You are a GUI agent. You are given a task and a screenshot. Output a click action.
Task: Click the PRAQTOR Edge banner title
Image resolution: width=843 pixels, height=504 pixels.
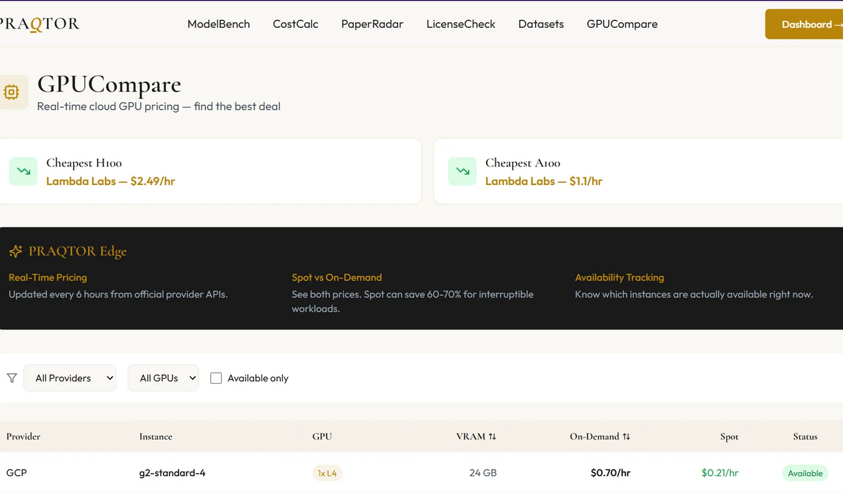[x=78, y=251]
